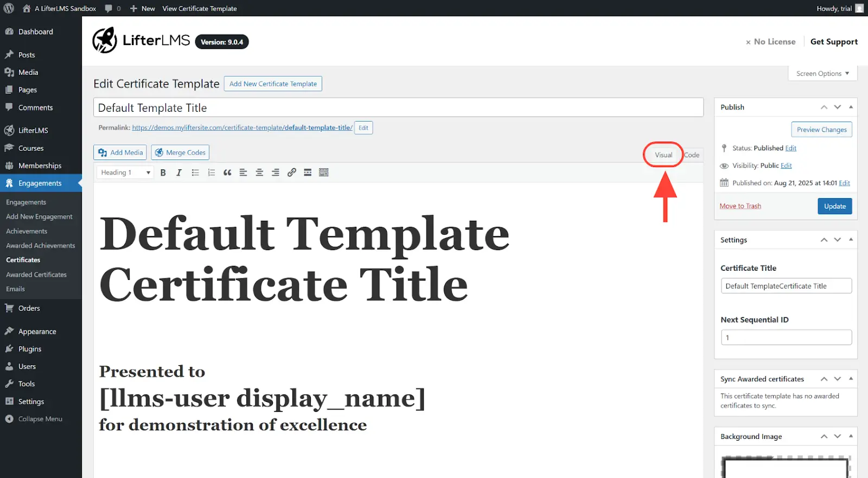Toggle italic formatting in the editor toolbar
868x478 pixels.
click(179, 173)
